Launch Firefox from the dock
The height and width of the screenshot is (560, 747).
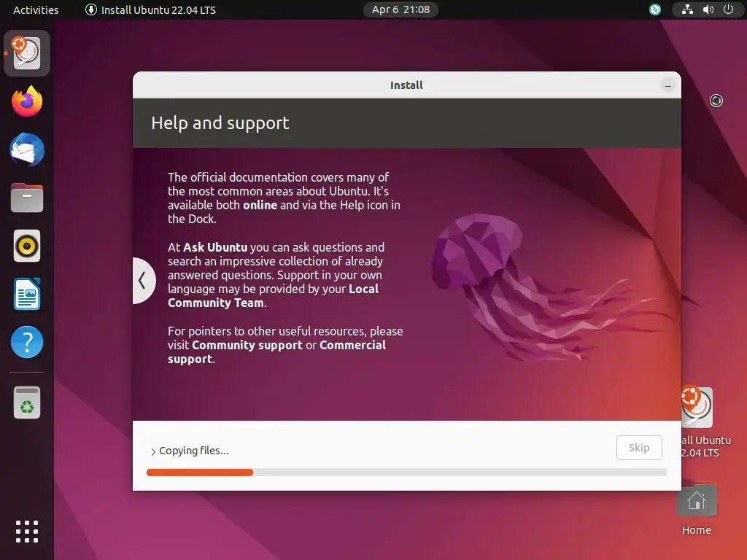click(27, 101)
